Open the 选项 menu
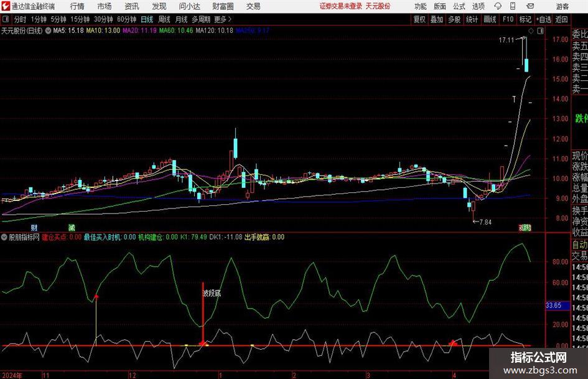The height and width of the screenshot is (379, 588). click(478, 6)
